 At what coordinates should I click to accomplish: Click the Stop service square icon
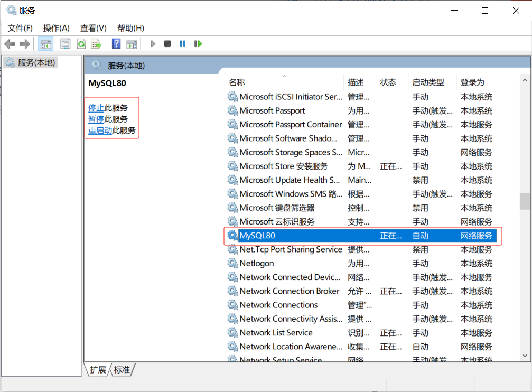click(x=167, y=44)
